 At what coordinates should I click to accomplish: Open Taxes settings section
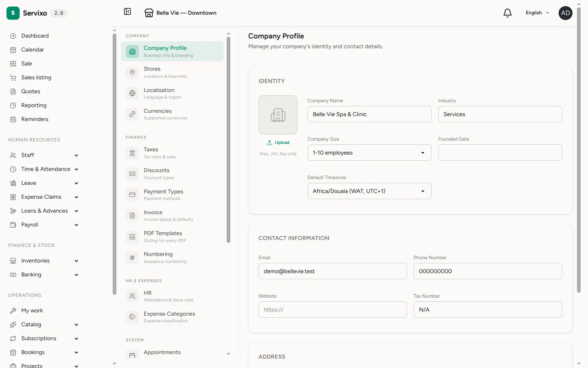click(x=172, y=153)
